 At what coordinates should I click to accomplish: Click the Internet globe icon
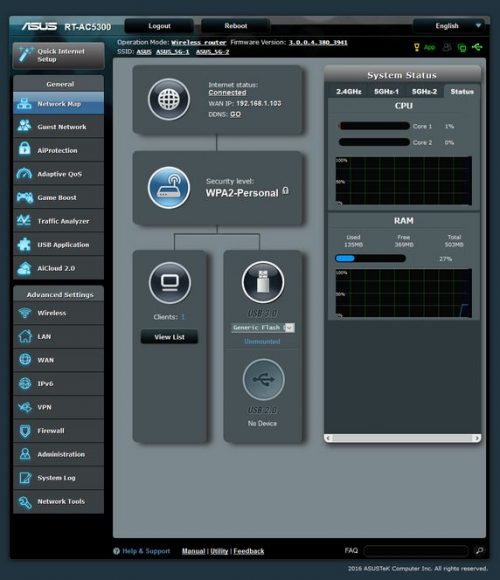169,99
